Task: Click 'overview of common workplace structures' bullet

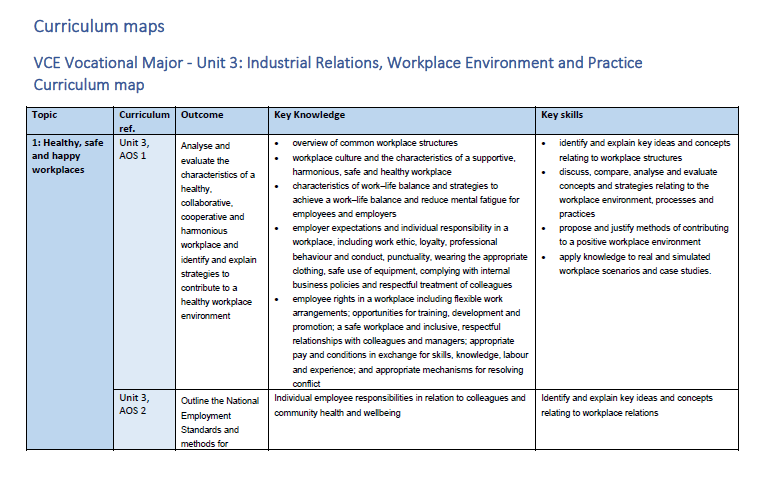Action: click(375, 143)
